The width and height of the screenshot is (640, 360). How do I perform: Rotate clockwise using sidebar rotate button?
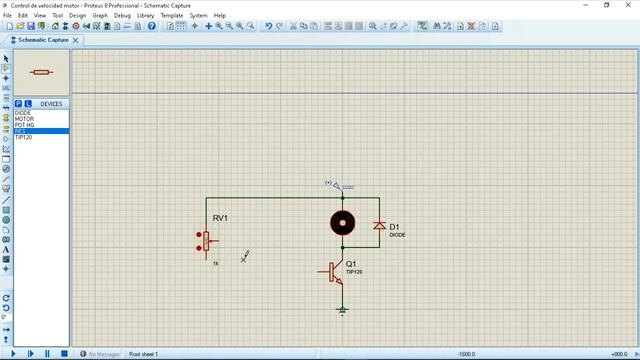pyautogui.click(x=6, y=298)
